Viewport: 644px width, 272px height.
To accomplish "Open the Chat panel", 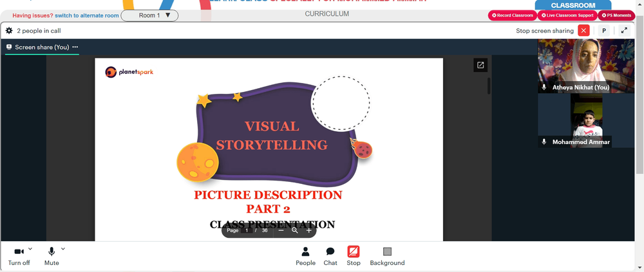I will click(x=330, y=257).
